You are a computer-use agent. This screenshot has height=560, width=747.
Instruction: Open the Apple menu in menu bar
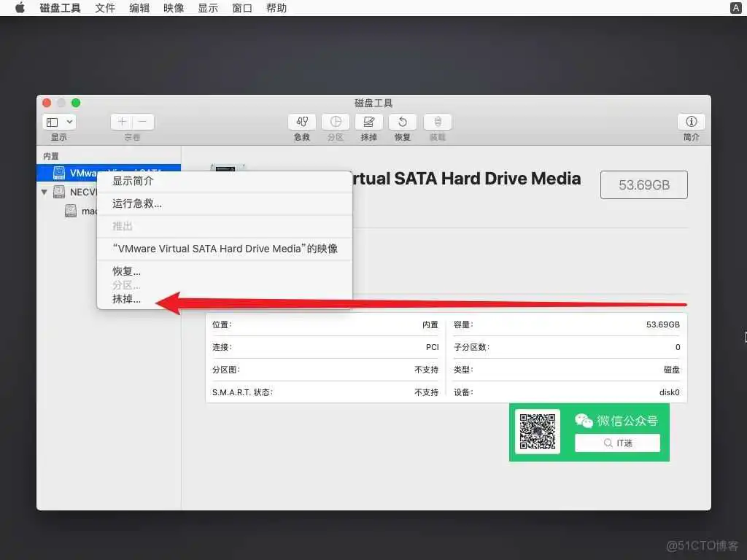[x=19, y=8]
